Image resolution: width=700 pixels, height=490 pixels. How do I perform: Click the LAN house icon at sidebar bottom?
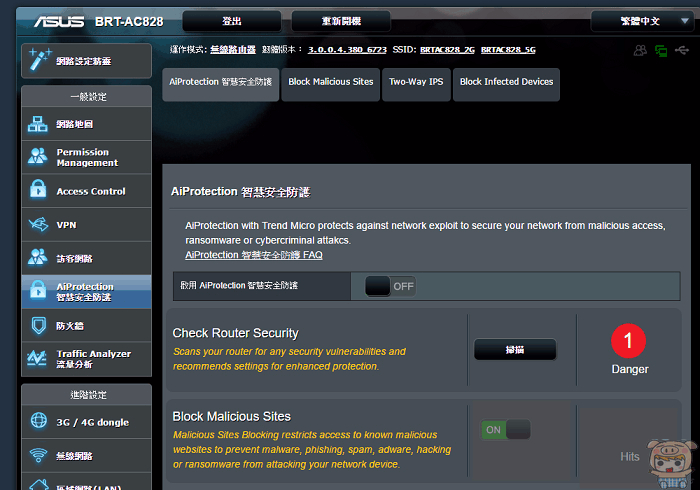39,485
